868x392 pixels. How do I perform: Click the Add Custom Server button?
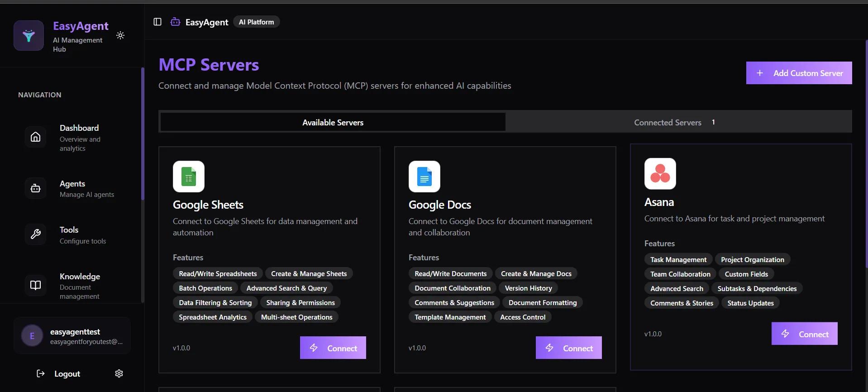tap(799, 73)
